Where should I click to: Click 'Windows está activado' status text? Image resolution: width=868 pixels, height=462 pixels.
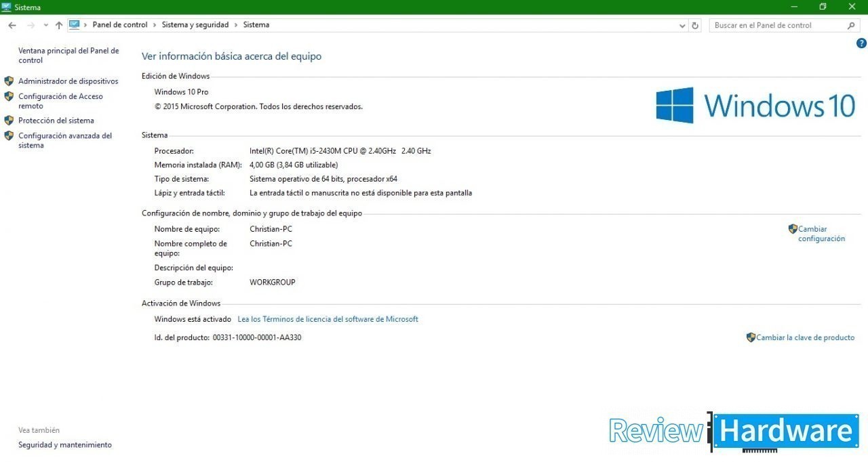(193, 319)
